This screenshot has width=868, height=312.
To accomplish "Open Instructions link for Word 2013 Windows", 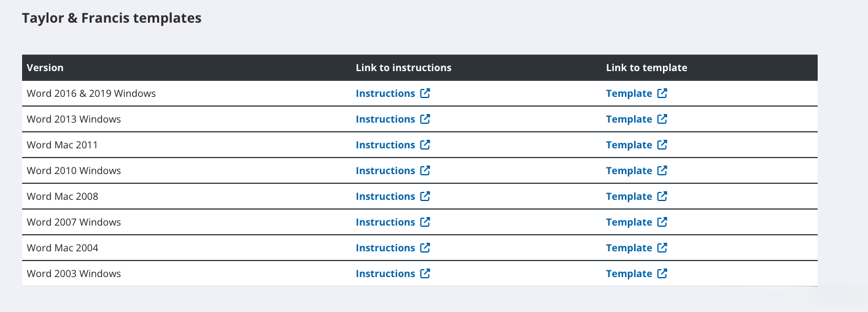I will click(x=386, y=120).
